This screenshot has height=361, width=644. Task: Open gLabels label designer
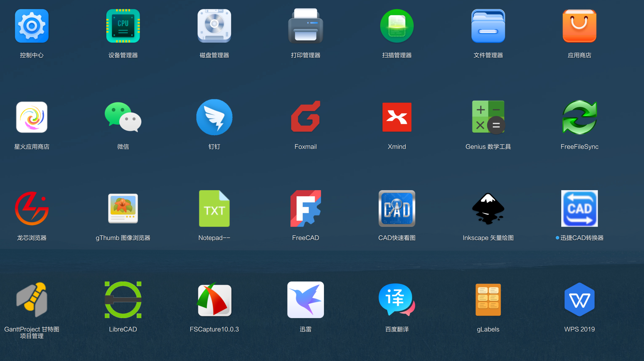click(488, 300)
